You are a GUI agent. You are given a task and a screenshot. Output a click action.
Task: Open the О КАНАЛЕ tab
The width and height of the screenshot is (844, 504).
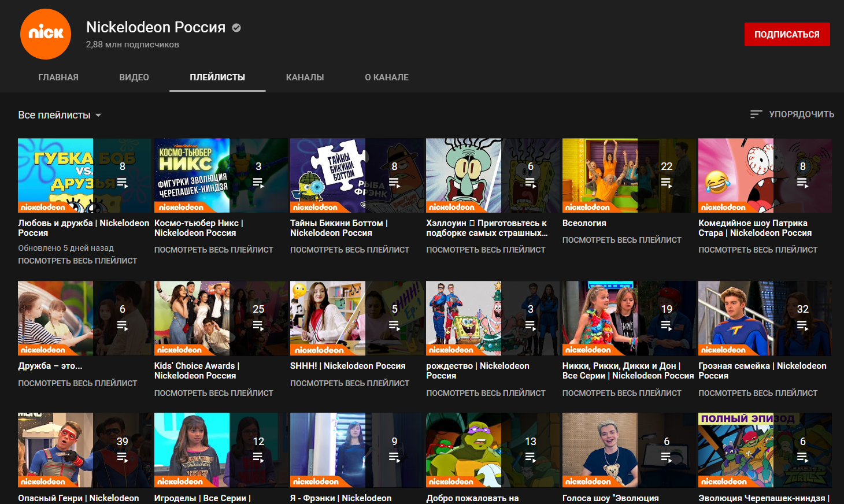386,77
